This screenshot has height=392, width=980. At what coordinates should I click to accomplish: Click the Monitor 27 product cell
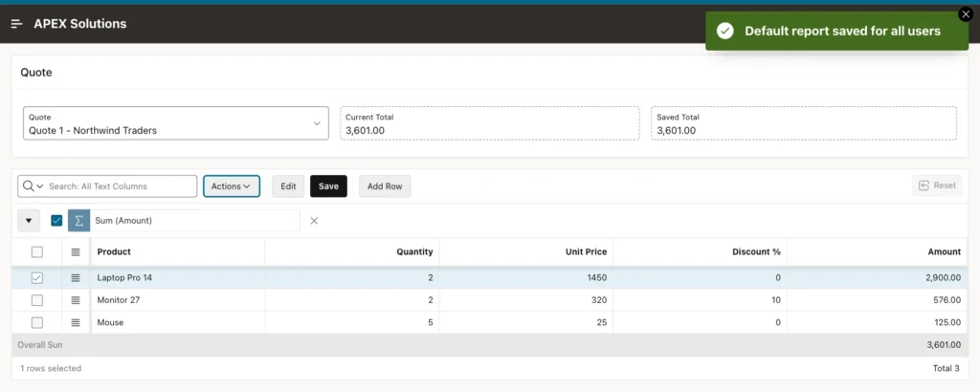click(x=177, y=300)
